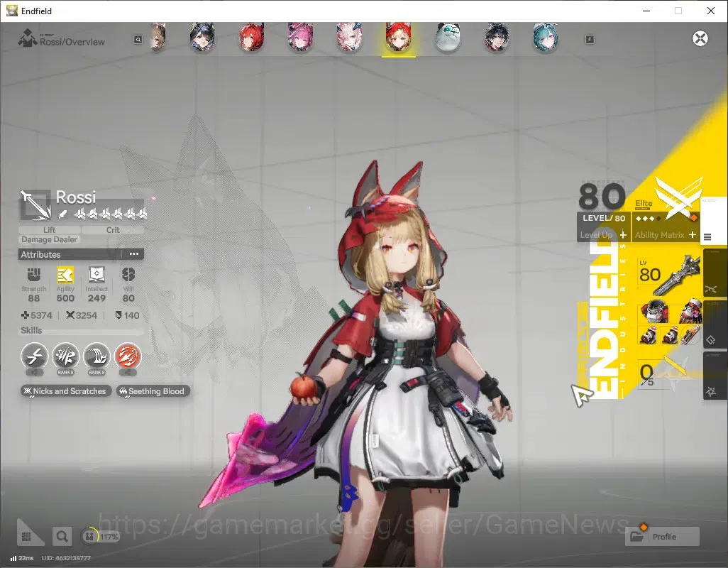Viewport: 728px width, 568px height.
Task: Open the second small red canister gear slot
Action: tap(670, 335)
